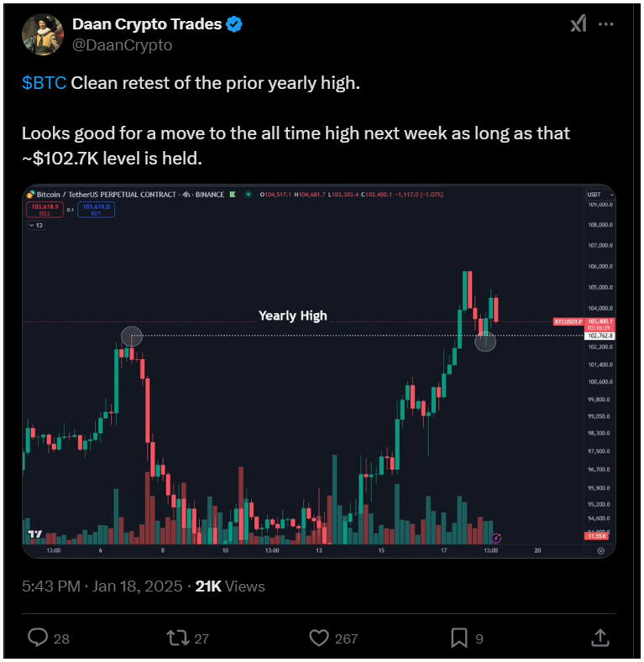Like the post with heart icon
644x662 pixels.
(319, 638)
